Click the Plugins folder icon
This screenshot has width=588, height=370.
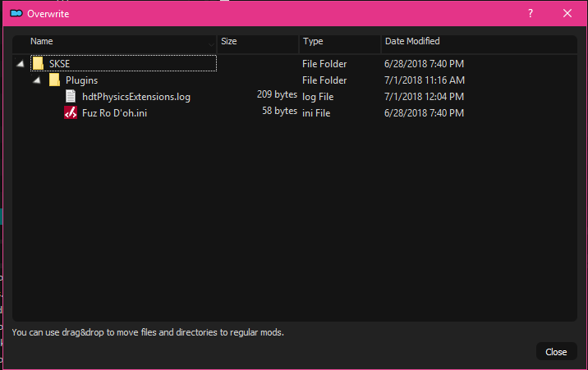(x=54, y=80)
